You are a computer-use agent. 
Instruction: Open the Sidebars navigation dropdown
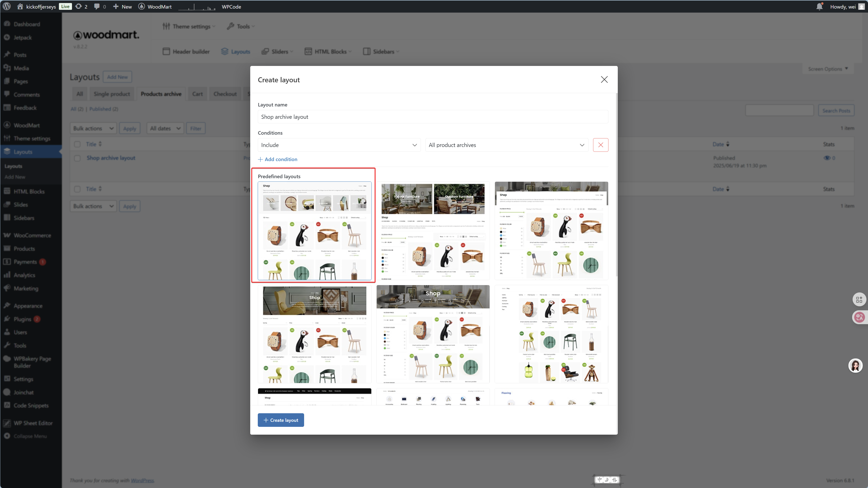[381, 51]
